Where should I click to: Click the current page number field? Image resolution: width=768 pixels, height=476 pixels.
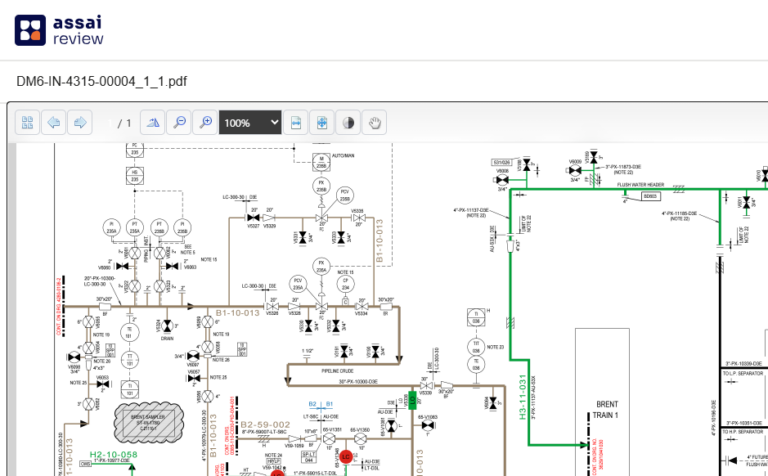tap(109, 123)
